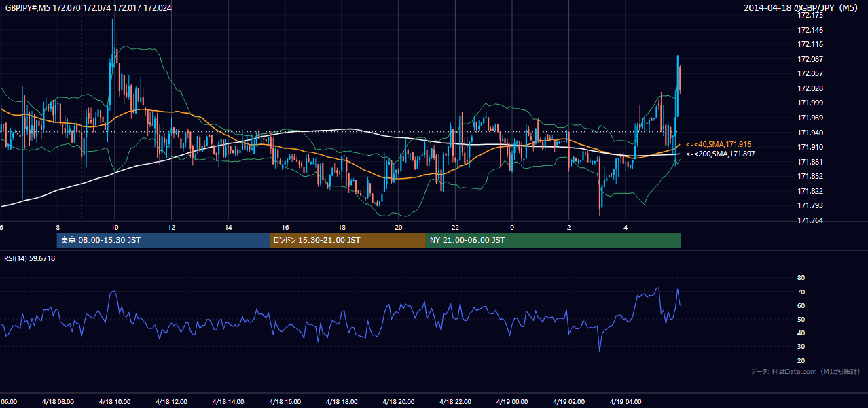
Task: Click RSI scale value 60
Action: 801,305
